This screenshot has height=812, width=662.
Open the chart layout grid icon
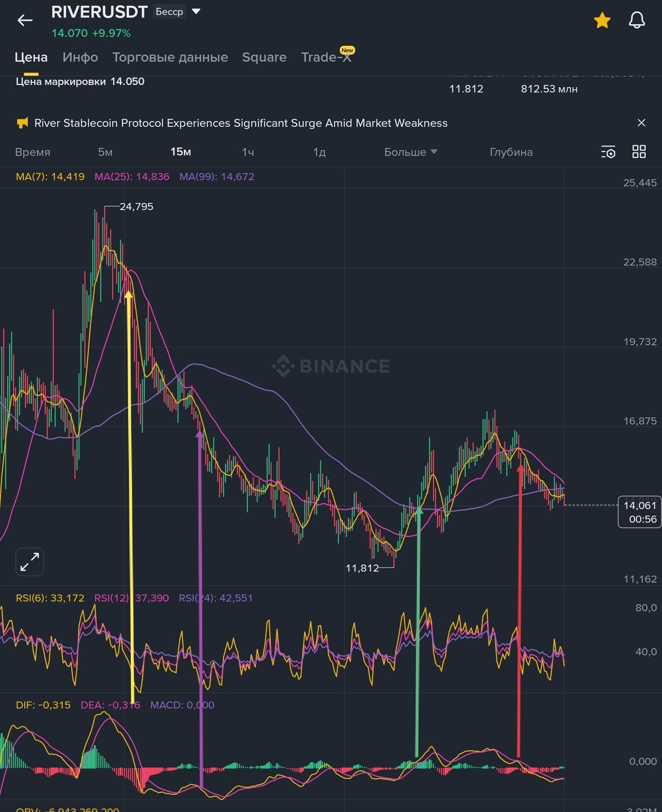tap(639, 152)
